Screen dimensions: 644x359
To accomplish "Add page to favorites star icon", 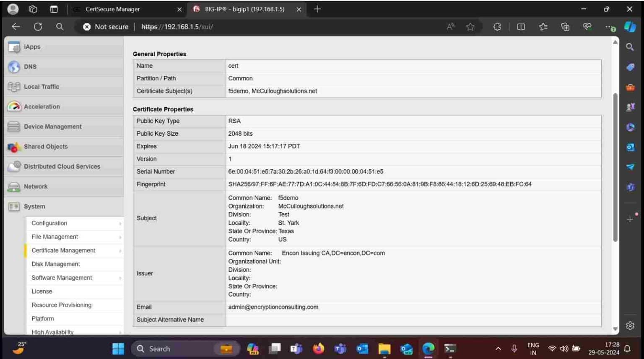I will pos(470,27).
